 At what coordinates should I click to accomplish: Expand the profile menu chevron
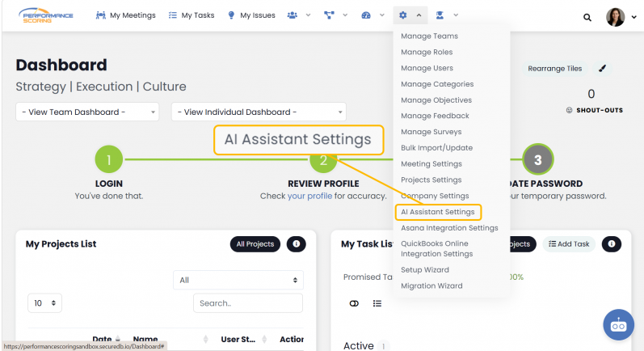tap(633, 17)
